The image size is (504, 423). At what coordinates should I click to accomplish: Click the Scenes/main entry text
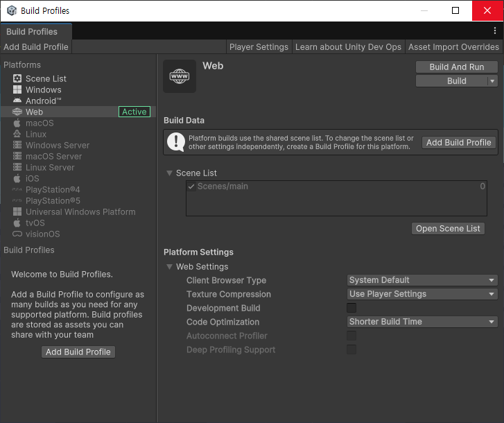[x=223, y=186]
